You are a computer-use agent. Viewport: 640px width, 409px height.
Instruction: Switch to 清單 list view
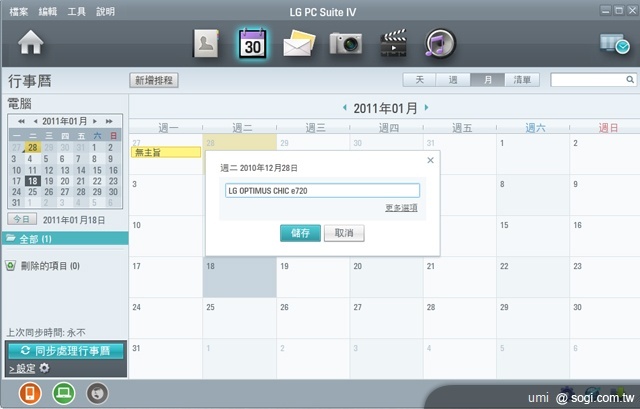coord(522,80)
